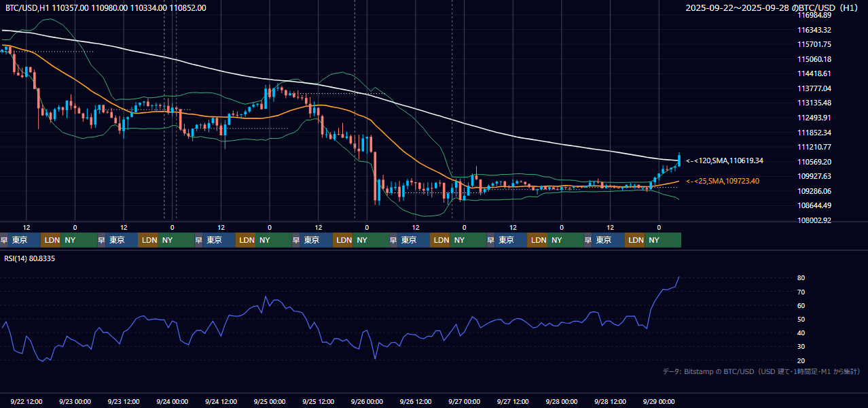Click the RSI axis level 30
The height and width of the screenshot is (408, 868).
[x=801, y=347]
